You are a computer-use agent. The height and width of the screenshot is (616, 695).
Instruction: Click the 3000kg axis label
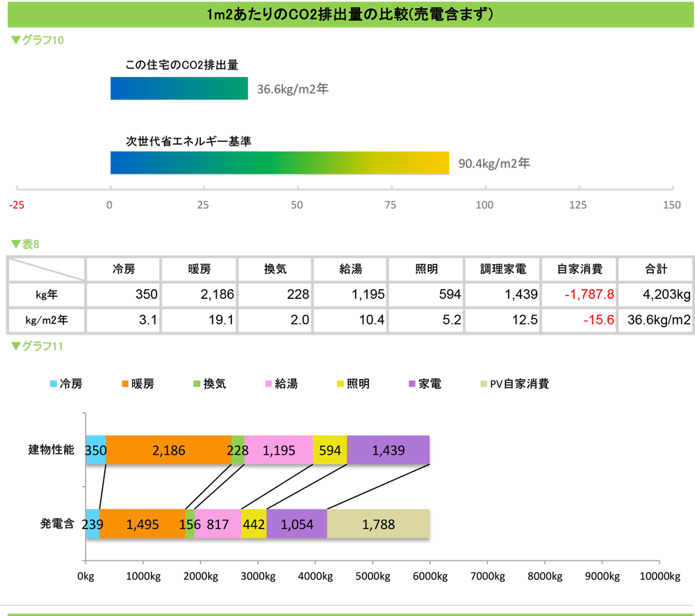tap(258, 576)
